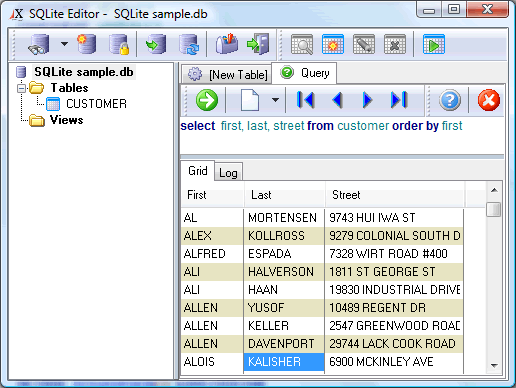Click the red cancel X icon
This screenshot has width=516, height=388.
(x=489, y=100)
